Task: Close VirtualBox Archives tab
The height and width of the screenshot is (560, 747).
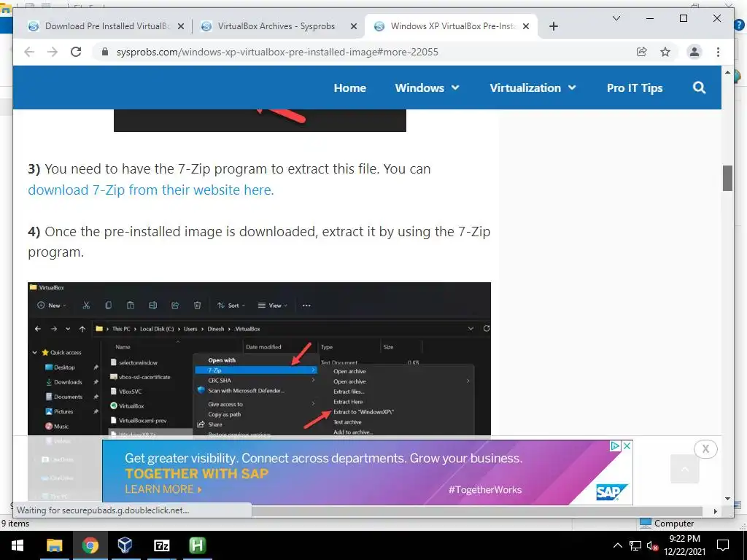Action: coord(354,27)
